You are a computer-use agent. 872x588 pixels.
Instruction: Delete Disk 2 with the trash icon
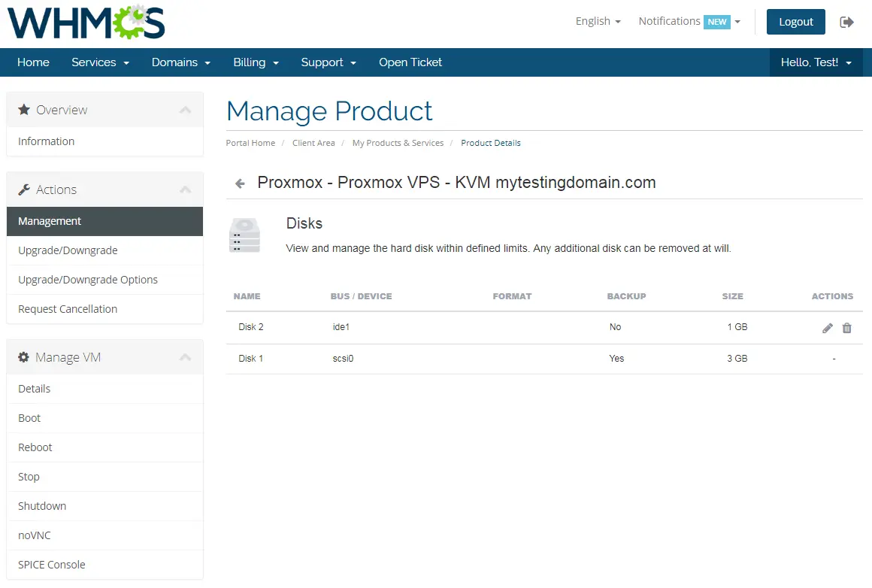coord(847,328)
